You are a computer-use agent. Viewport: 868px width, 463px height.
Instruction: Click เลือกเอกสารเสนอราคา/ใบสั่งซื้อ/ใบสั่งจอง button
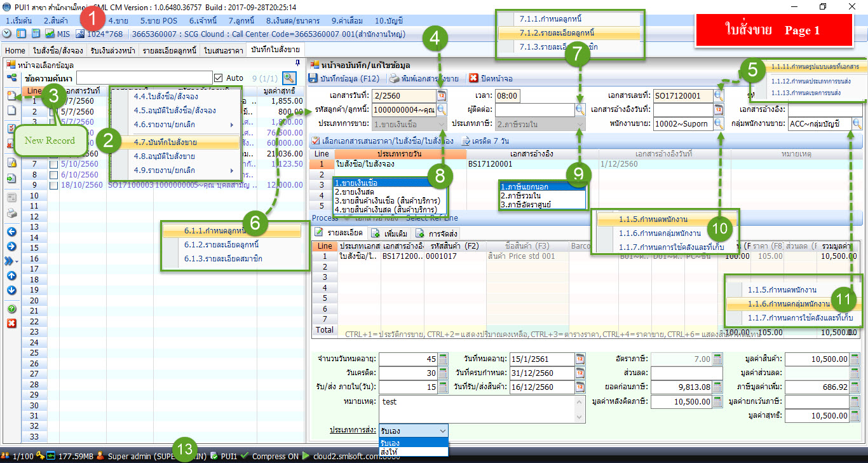coord(383,141)
